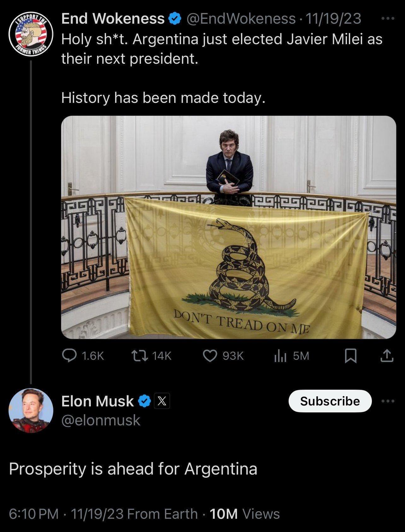Share the End Wokeness post

coord(387,356)
